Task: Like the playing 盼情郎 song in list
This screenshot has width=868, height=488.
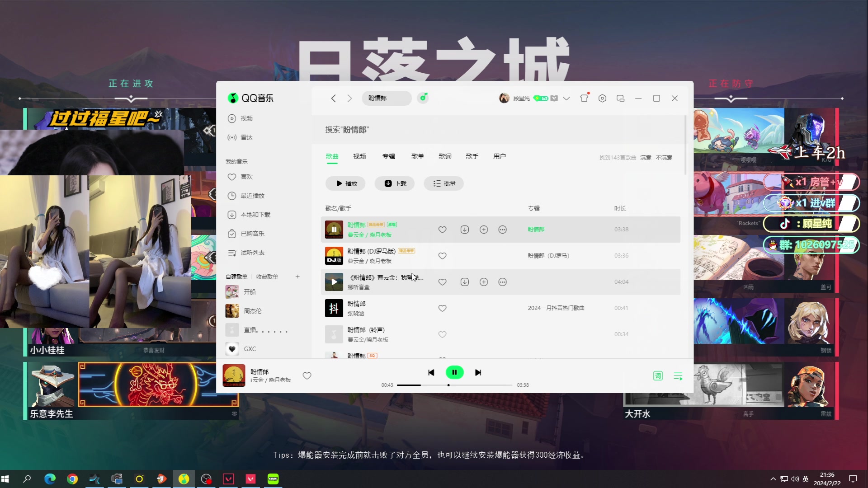Action: (443, 230)
